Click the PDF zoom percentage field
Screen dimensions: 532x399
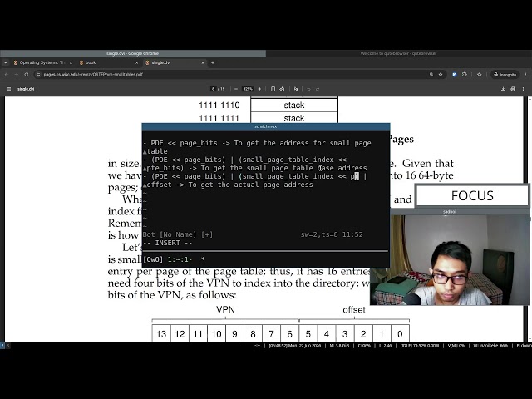coord(248,89)
